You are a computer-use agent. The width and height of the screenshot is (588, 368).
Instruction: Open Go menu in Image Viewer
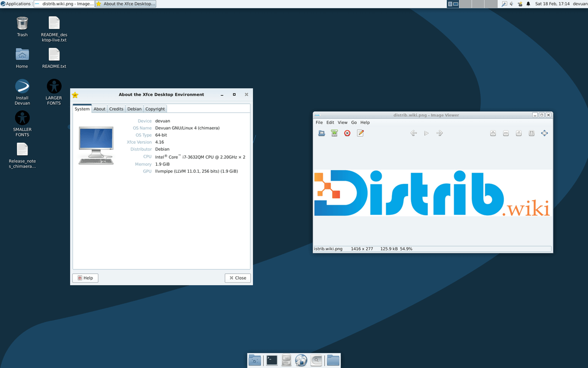pyautogui.click(x=354, y=123)
